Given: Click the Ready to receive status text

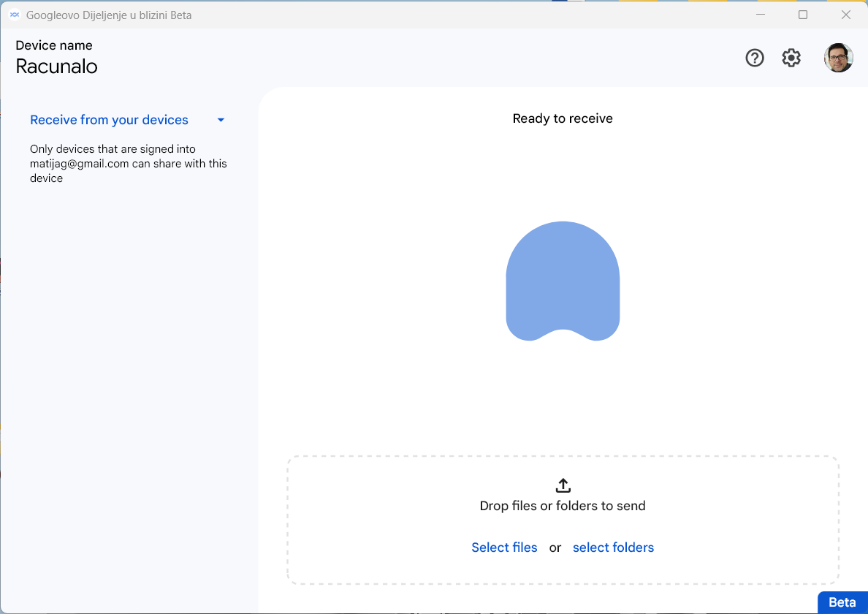Looking at the screenshot, I should [563, 118].
